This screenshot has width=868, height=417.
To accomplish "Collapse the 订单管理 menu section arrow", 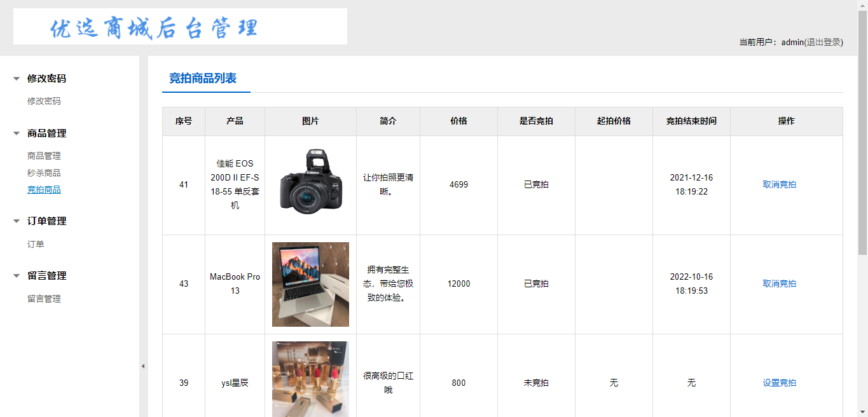I will click(17, 221).
